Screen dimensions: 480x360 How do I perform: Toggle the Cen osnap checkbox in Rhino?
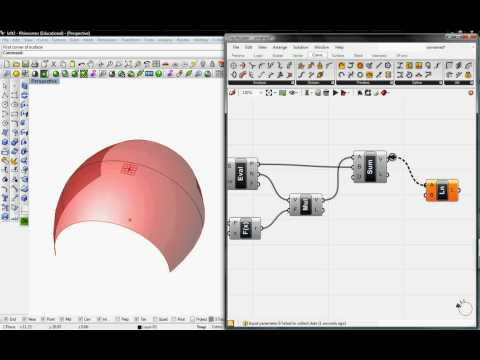[80, 319]
